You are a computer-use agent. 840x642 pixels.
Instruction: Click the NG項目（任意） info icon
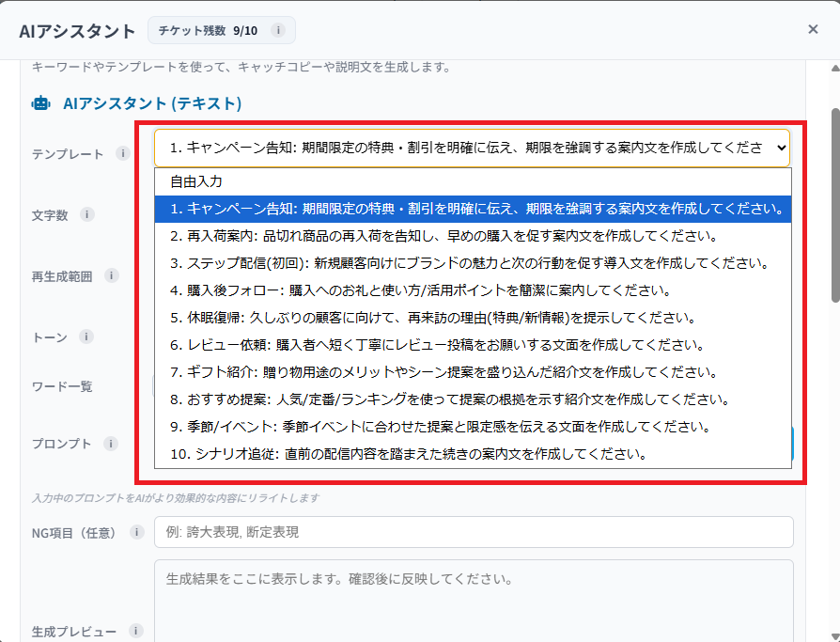click(137, 532)
